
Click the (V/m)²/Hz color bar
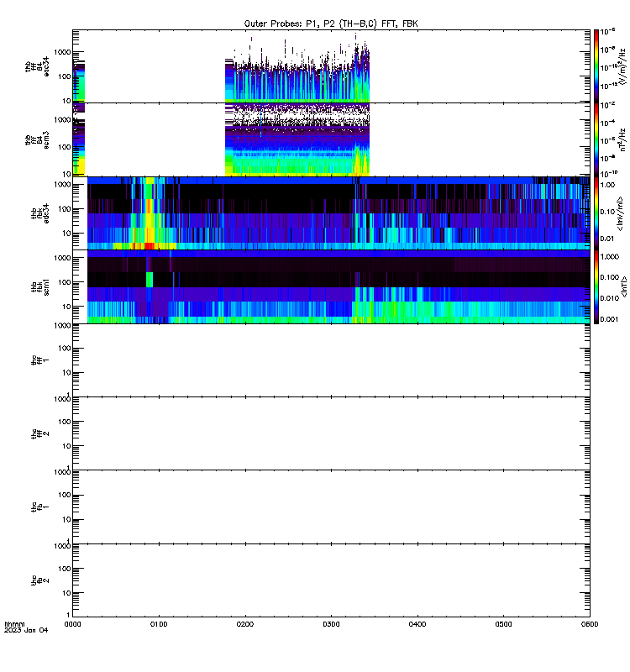pos(596,66)
